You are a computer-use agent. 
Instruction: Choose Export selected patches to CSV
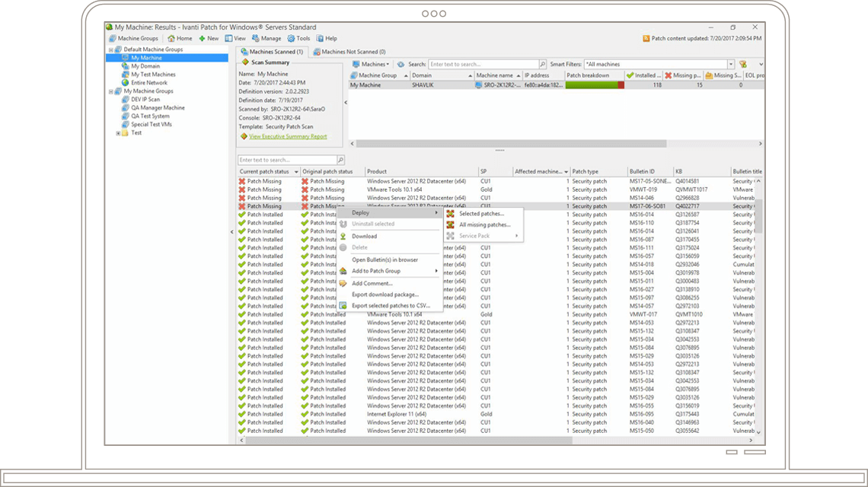pos(391,306)
